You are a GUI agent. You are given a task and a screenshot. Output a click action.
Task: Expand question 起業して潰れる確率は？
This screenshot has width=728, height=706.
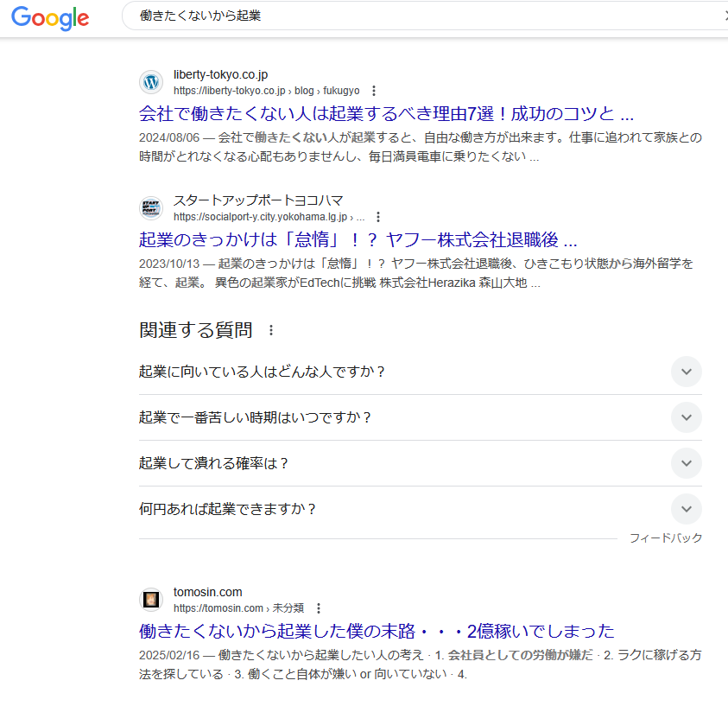coord(421,463)
